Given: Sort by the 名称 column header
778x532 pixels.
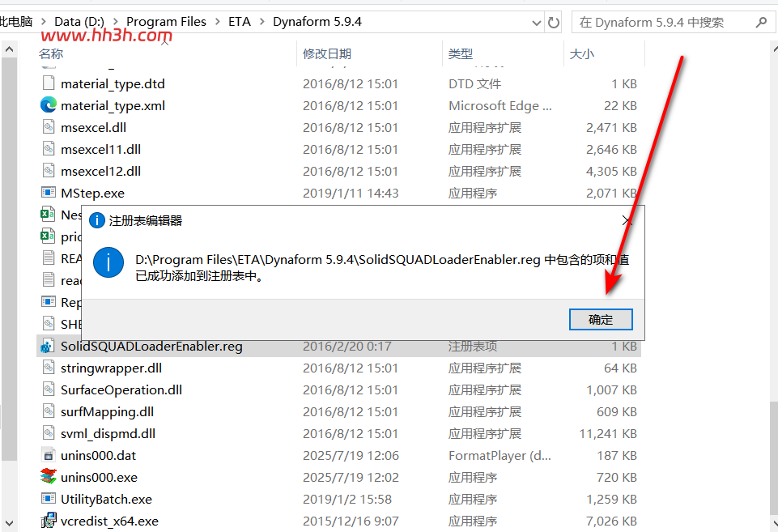Looking at the screenshot, I should (51, 53).
